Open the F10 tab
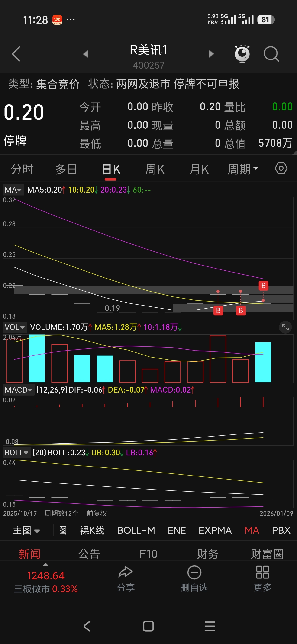The height and width of the screenshot is (644, 297). [148, 554]
